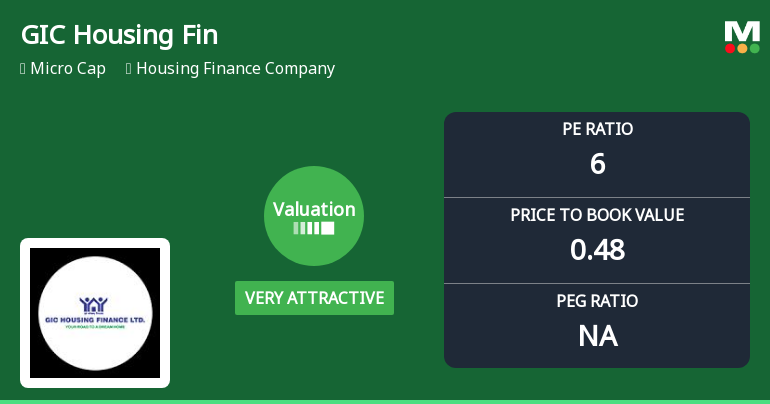Click the small icon before Micro Cap
770x404 pixels.
(23, 69)
